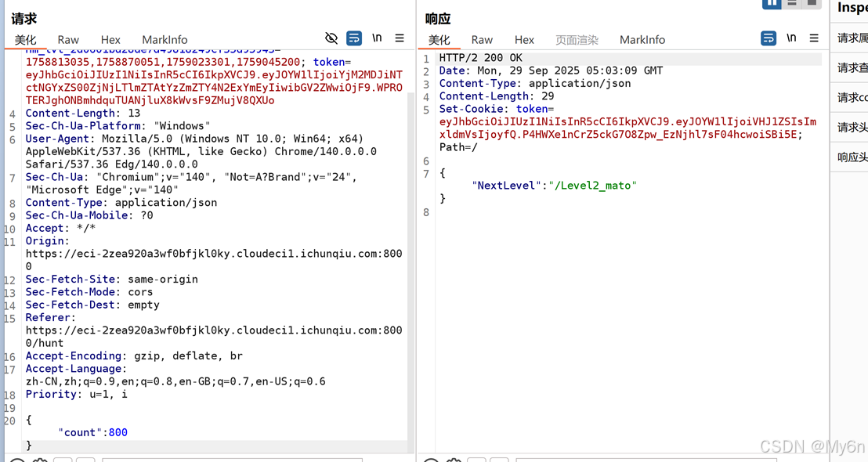Switch to the request Hex tab
Viewport: 868px width, 462px height.
point(110,40)
